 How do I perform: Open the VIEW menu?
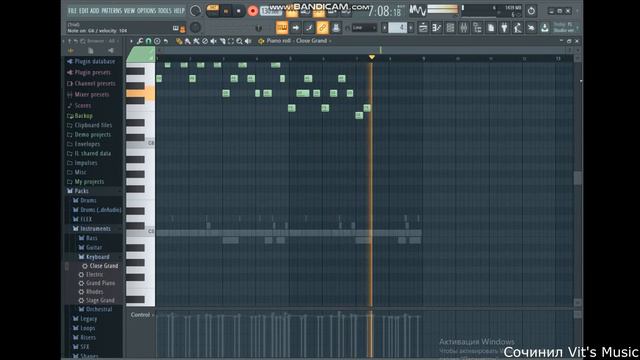(x=129, y=11)
